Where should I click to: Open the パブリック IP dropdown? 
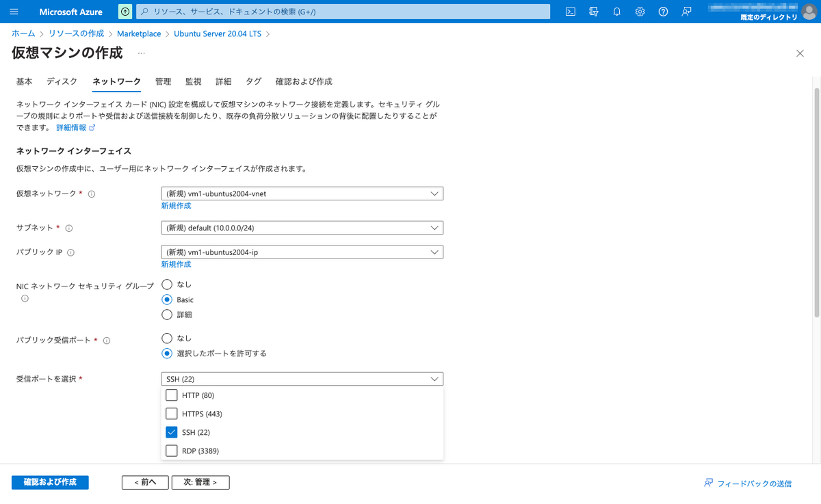tap(302, 252)
